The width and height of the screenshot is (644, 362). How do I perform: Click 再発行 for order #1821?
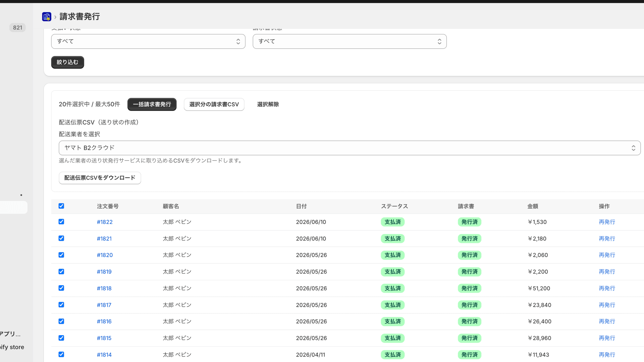pos(607,239)
